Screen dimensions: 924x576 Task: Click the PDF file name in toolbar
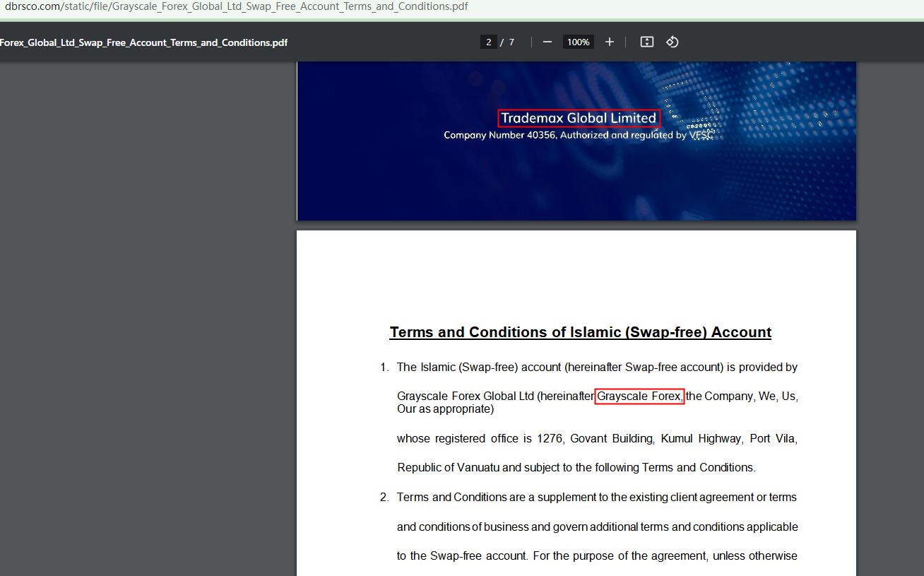coord(143,42)
